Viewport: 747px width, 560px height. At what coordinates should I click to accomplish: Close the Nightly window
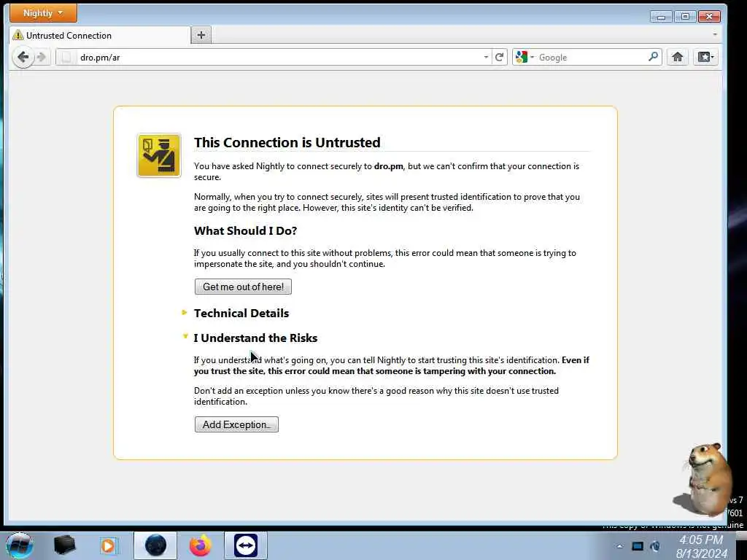pos(709,17)
